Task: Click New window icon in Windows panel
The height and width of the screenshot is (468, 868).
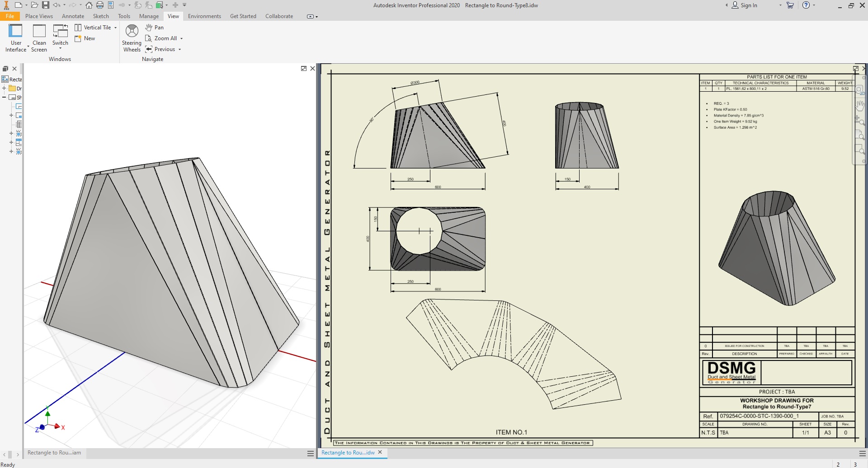Action: 85,38
